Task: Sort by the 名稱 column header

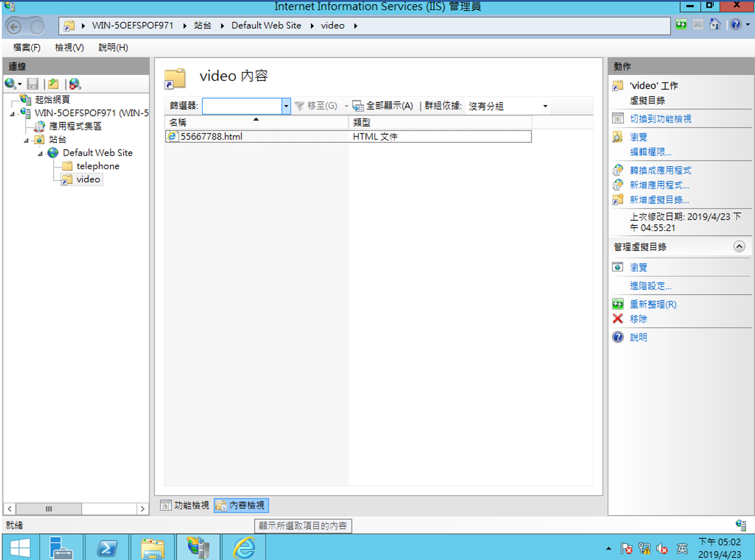Action: click(256, 122)
